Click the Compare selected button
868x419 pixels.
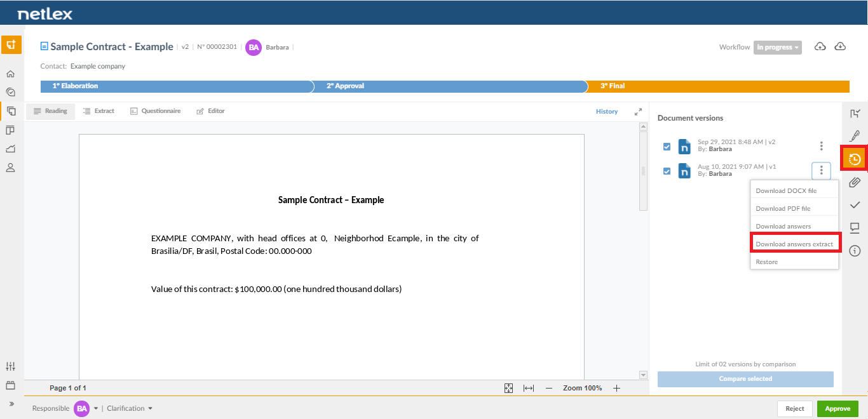745,379
